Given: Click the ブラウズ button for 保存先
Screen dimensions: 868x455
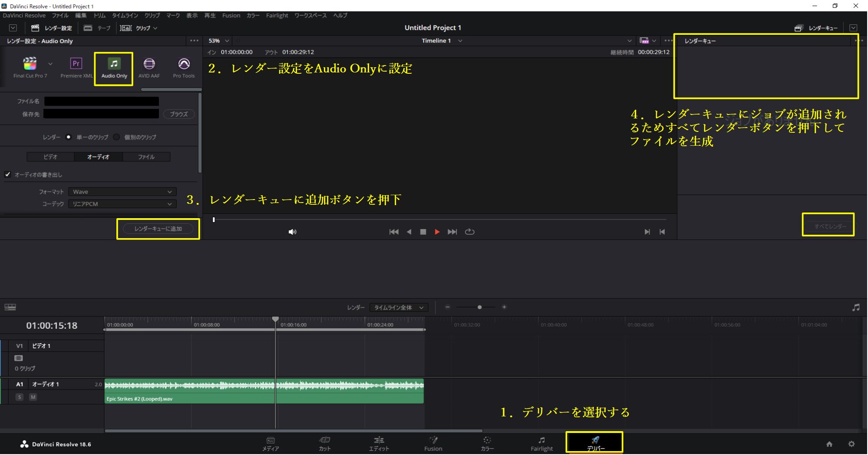Looking at the screenshot, I should 178,114.
